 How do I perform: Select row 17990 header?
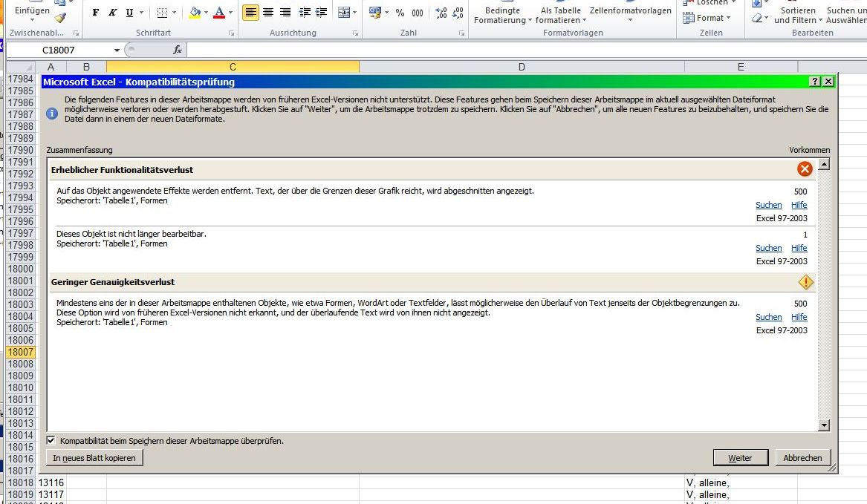[x=21, y=151]
